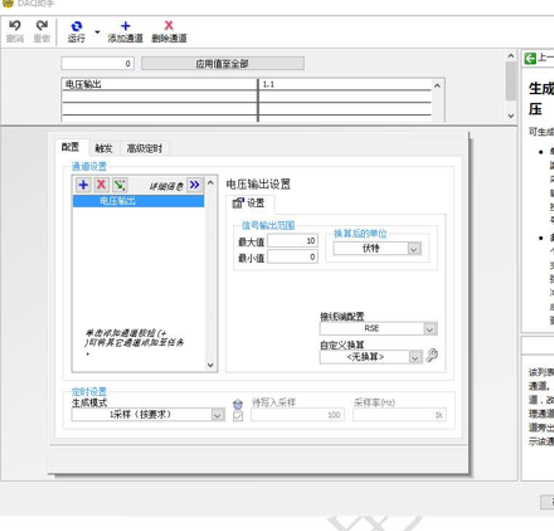
Task: Click the red X remove-channel icon in channel list
Action: [x=101, y=185]
